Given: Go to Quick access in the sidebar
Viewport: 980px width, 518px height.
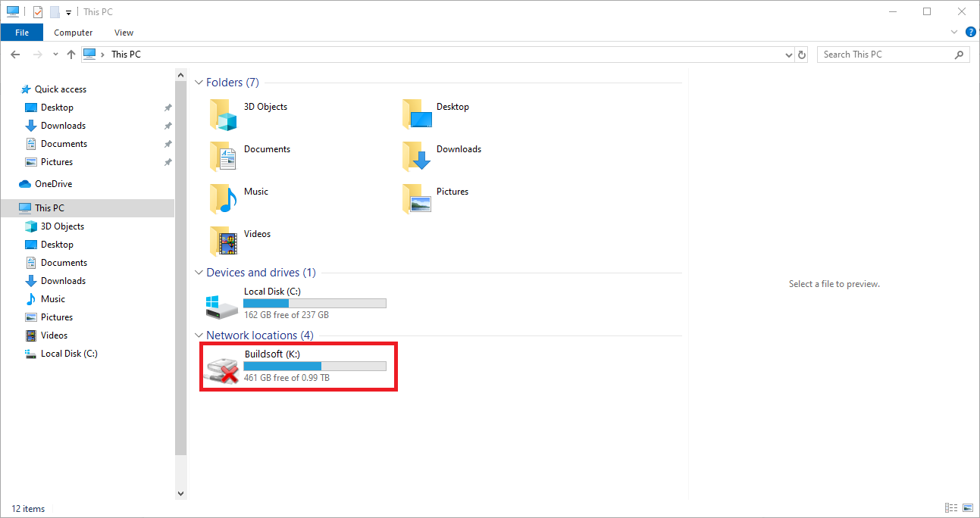Looking at the screenshot, I should point(60,89).
